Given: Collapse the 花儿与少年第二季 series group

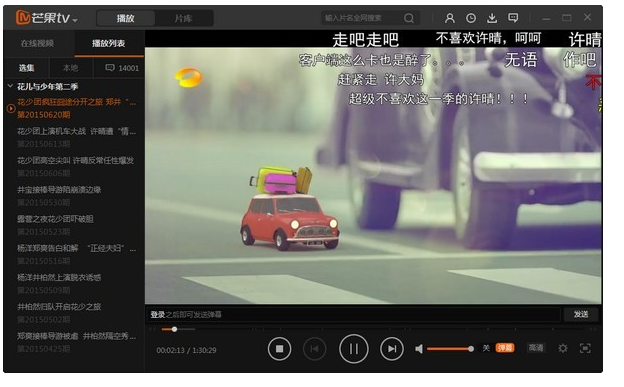Looking at the screenshot, I should 10,86.
